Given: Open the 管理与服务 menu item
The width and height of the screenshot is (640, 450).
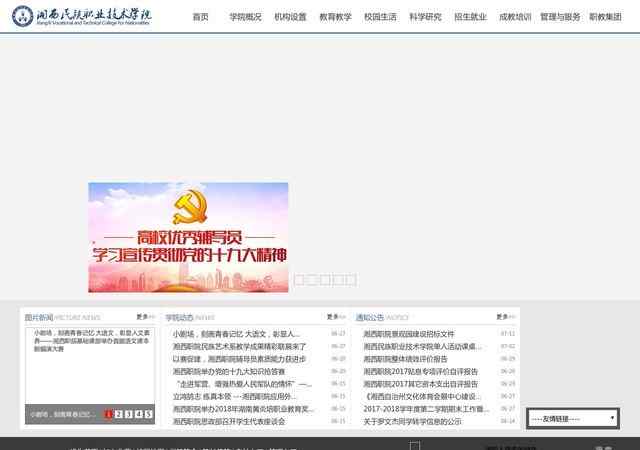Looking at the screenshot, I should coord(560,17).
